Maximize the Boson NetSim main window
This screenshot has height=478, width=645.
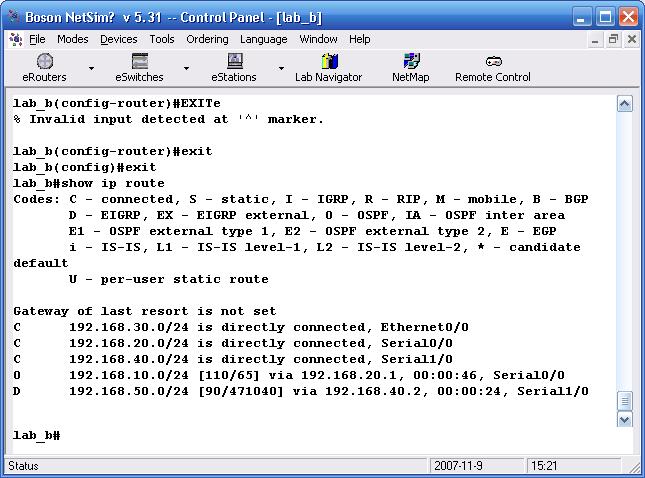(605, 17)
